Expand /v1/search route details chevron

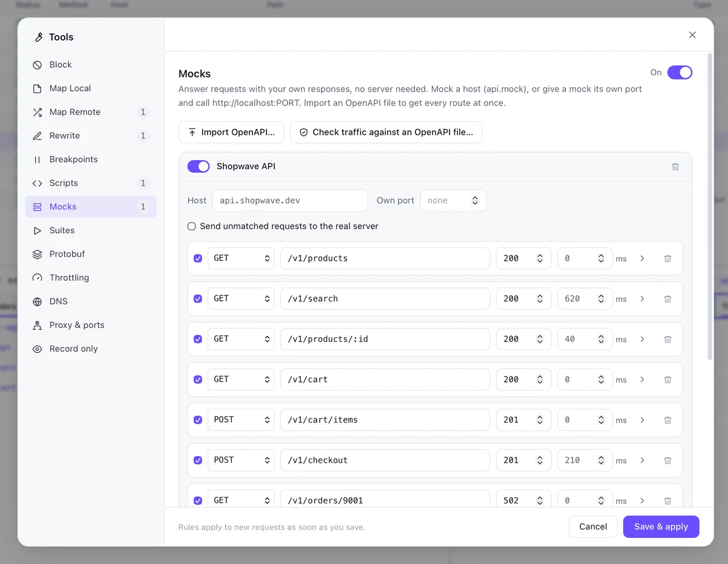tap(642, 299)
